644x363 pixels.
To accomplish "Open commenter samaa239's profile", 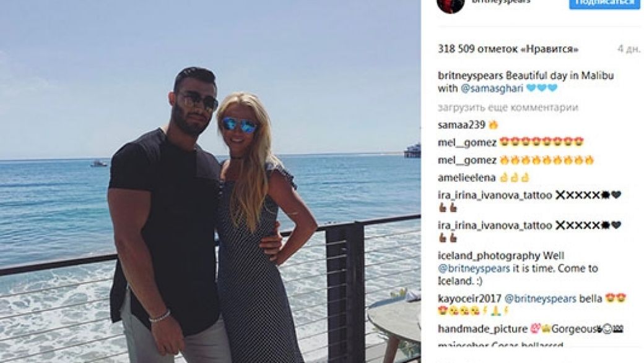I will [x=462, y=125].
